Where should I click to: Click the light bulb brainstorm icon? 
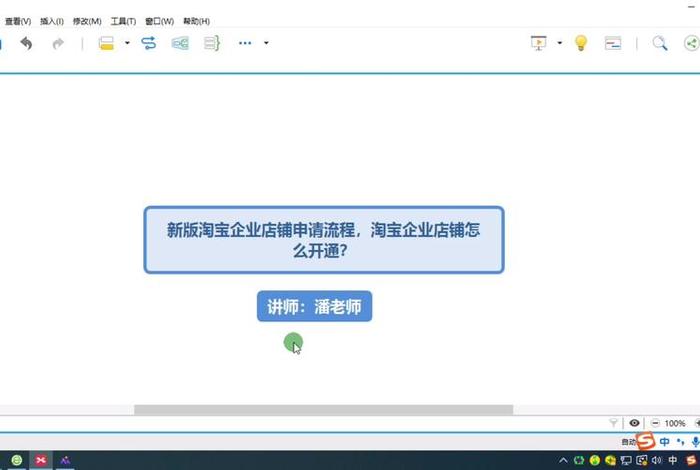[581, 43]
